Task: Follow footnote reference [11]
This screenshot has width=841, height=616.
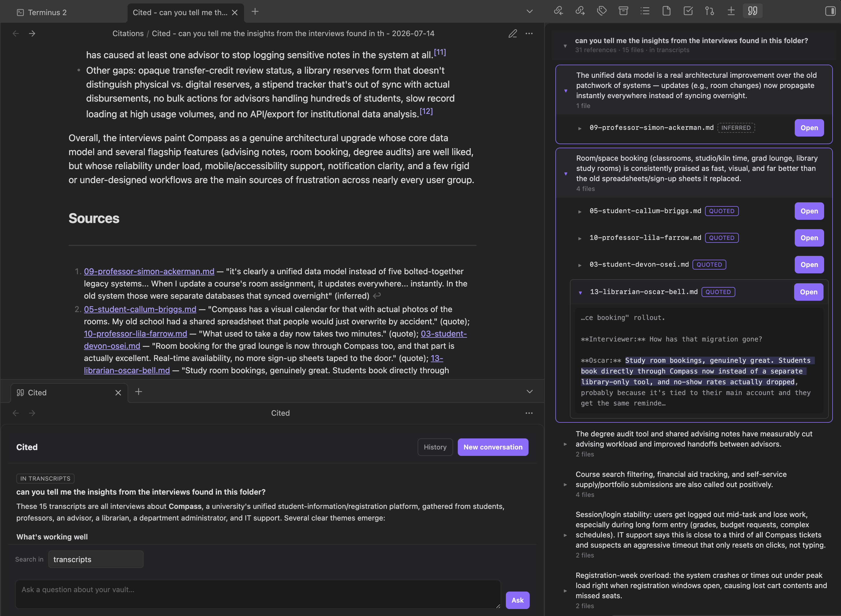Action: (440, 52)
